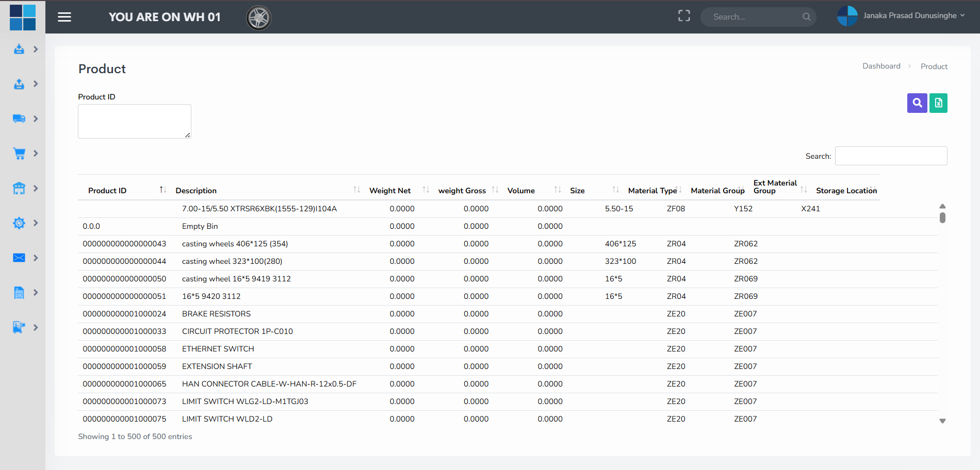Screen dimensions: 980x470
Task: Click the outbound upload tray sidebar icon
Action: pyautogui.click(x=19, y=84)
